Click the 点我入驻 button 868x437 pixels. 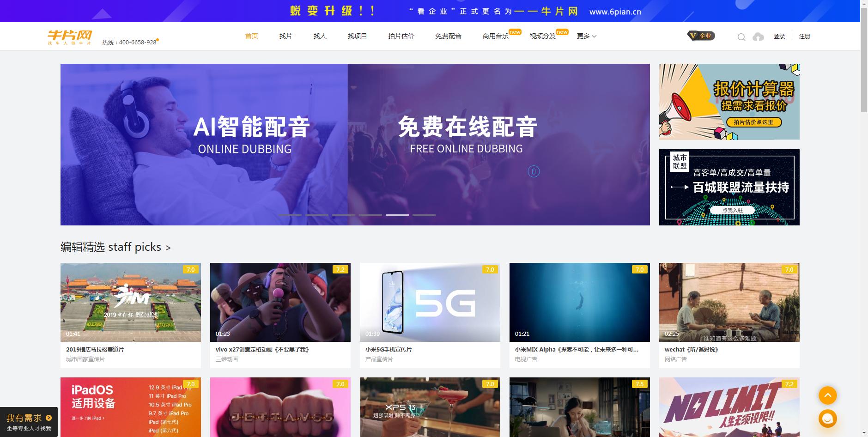click(733, 210)
